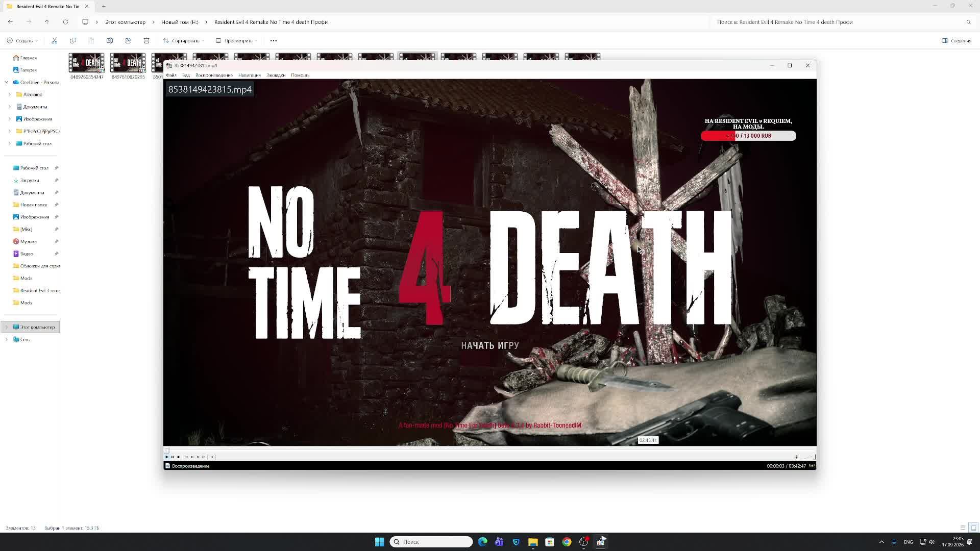
Task: Expand the Этот компьютер tree node
Action: click(x=6, y=327)
